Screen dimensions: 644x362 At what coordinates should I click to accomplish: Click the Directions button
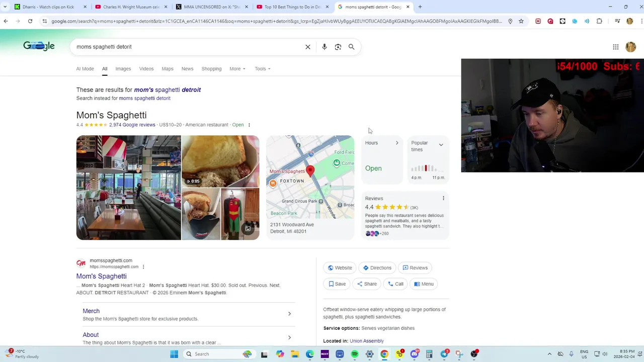[x=377, y=268]
